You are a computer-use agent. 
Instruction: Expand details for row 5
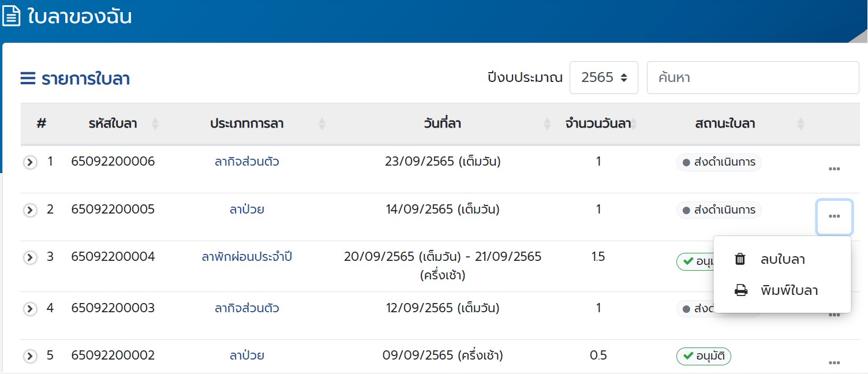coord(30,356)
